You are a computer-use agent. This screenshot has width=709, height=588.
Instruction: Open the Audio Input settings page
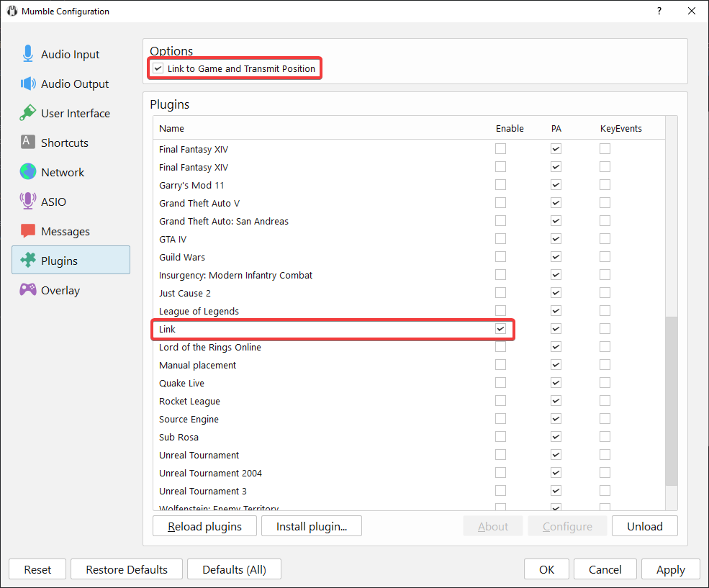point(71,54)
